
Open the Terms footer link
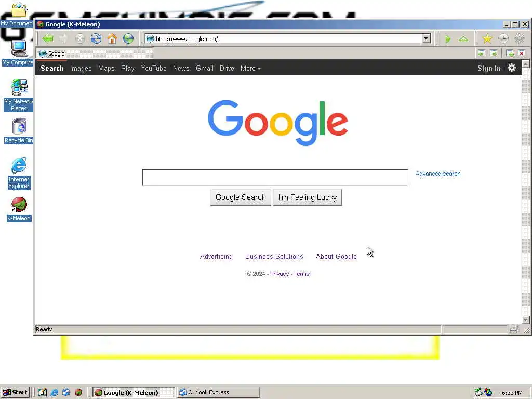coord(302,274)
